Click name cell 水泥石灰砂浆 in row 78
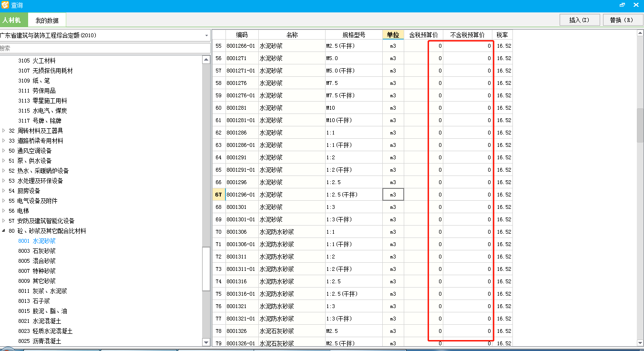Image resolution: width=644 pixels, height=351 pixels. (x=292, y=331)
